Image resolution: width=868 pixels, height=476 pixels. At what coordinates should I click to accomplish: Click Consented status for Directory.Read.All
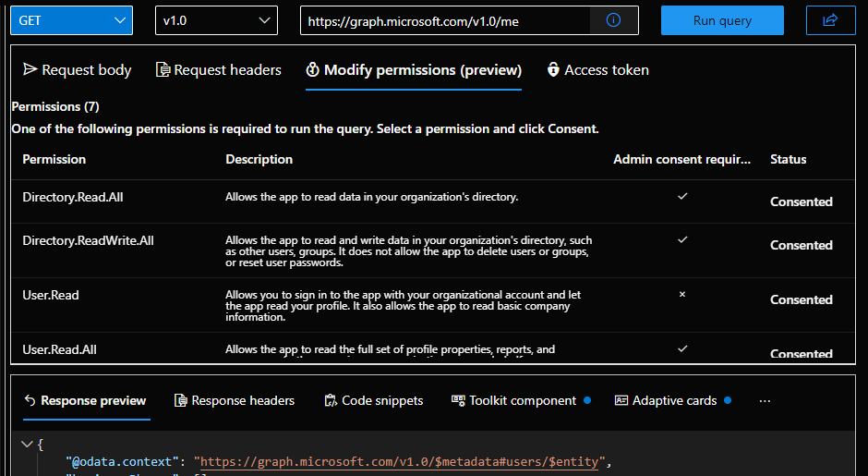801,201
